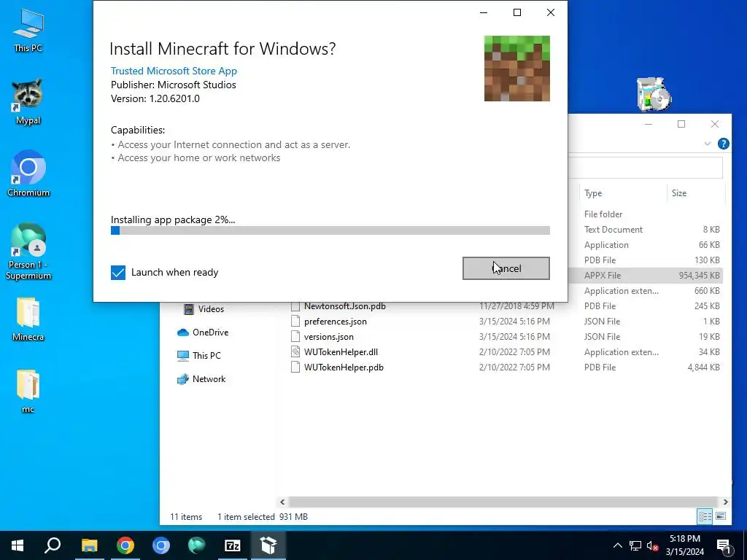The height and width of the screenshot is (560, 747).
Task: Open network status tray icon
Action: [x=635, y=545]
